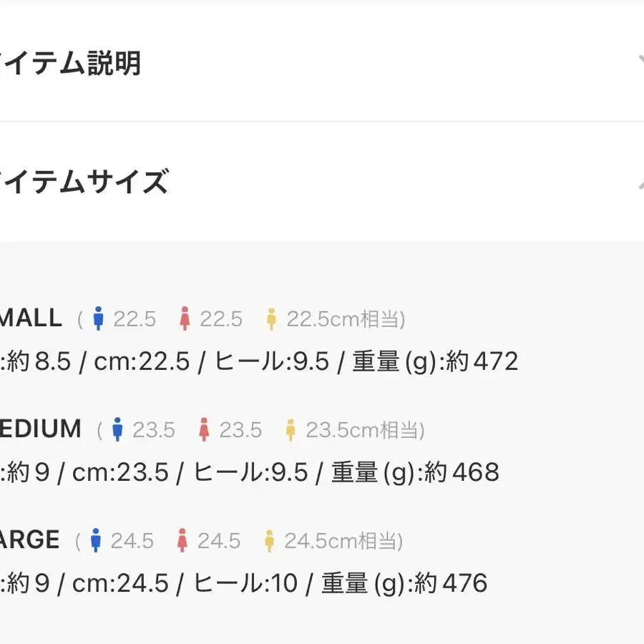Click the blue male icon in LARGE row
Image resolution: width=644 pixels, height=644 pixels.
tap(96, 540)
